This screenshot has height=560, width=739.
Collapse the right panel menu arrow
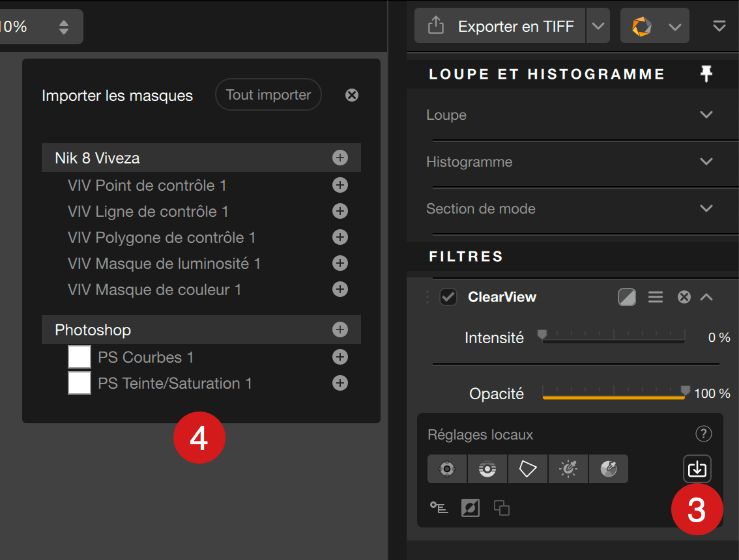pyautogui.click(x=719, y=26)
